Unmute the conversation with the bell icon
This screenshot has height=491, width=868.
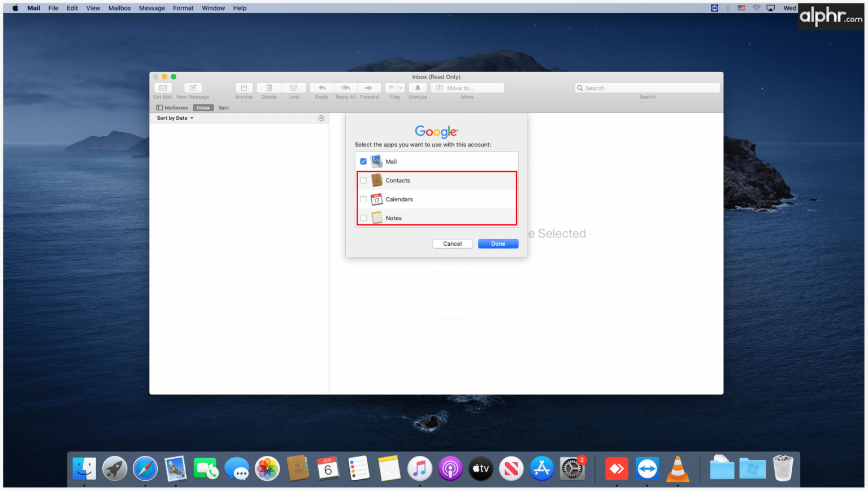[x=417, y=88]
